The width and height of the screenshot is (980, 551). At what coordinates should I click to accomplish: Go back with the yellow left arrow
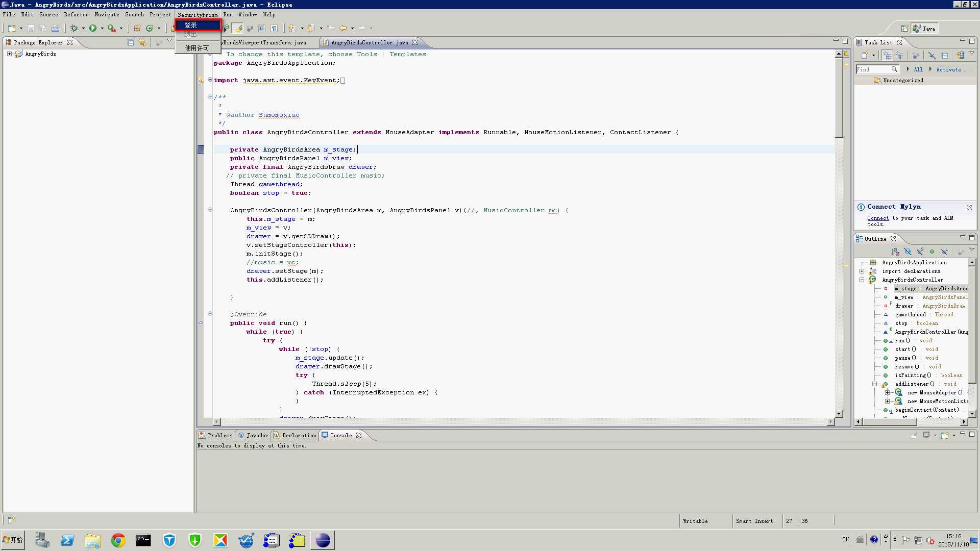tap(343, 29)
